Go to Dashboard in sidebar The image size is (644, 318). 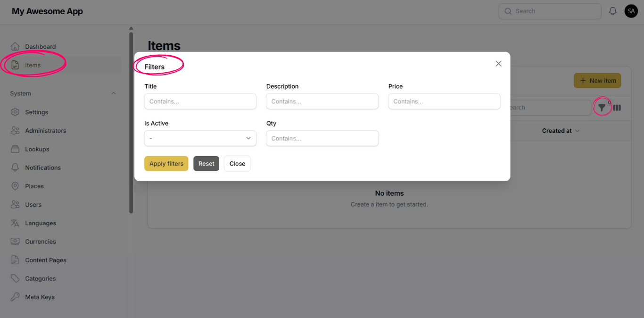pyautogui.click(x=40, y=47)
